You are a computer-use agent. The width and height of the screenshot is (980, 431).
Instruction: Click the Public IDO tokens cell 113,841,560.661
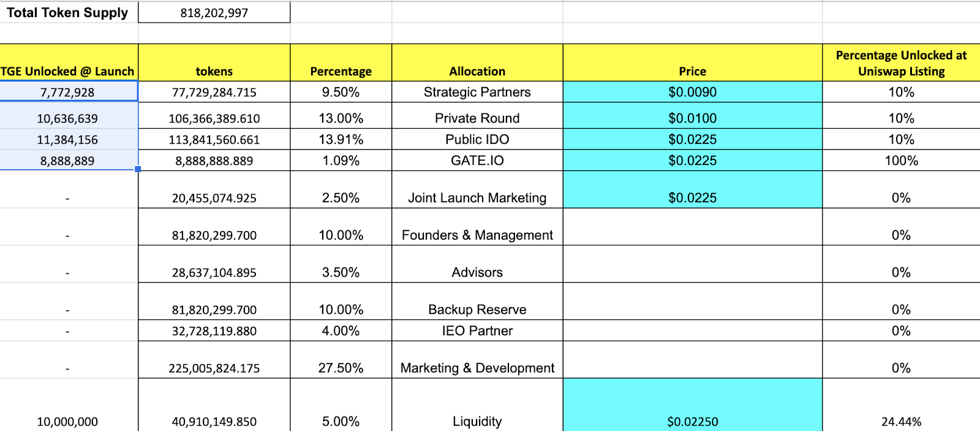[214, 140]
